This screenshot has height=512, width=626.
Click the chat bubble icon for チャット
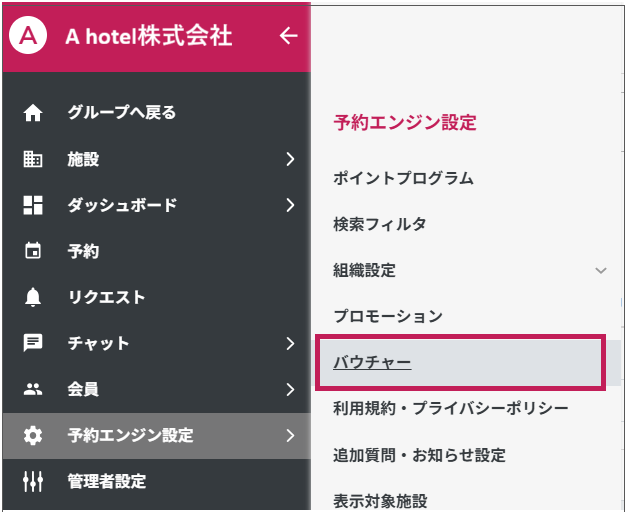(33, 343)
